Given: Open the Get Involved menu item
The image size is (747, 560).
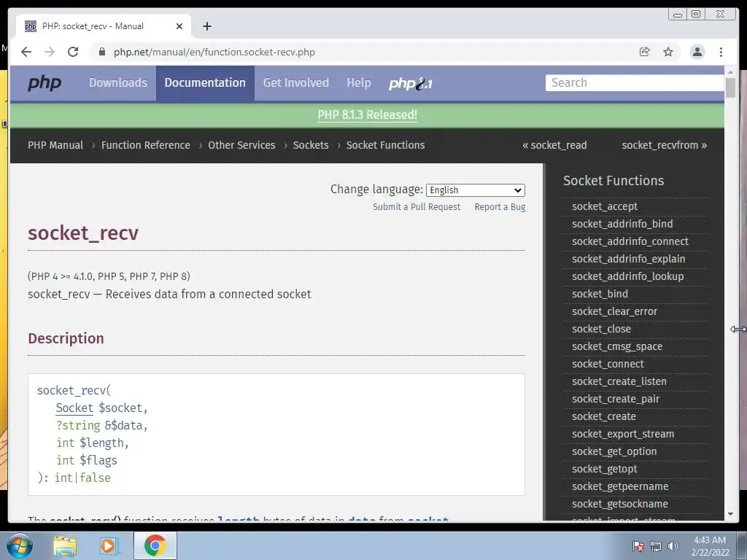Looking at the screenshot, I should [296, 83].
